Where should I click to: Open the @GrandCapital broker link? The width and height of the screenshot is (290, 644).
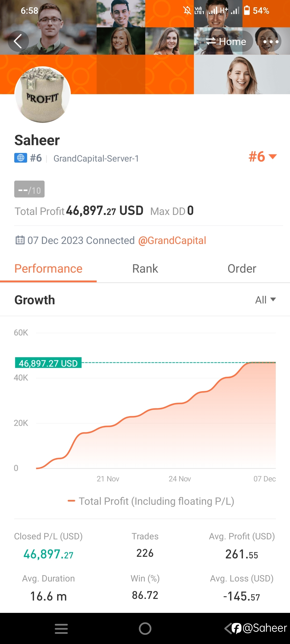tap(172, 240)
